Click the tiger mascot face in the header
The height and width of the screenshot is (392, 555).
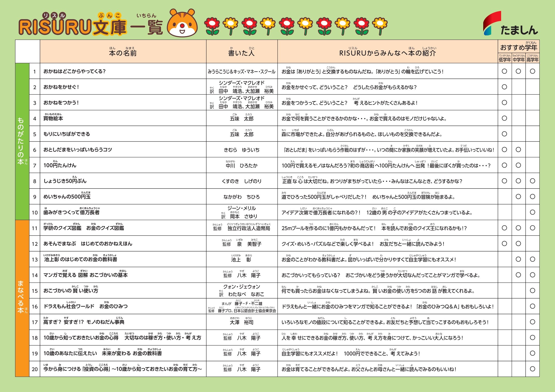tap(182, 23)
